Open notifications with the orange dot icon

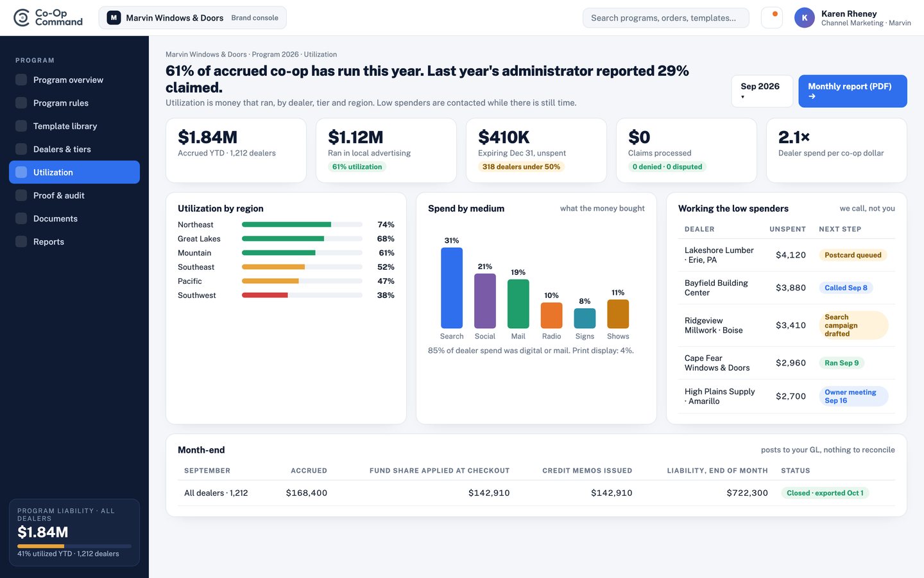click(x=772, y=18)
